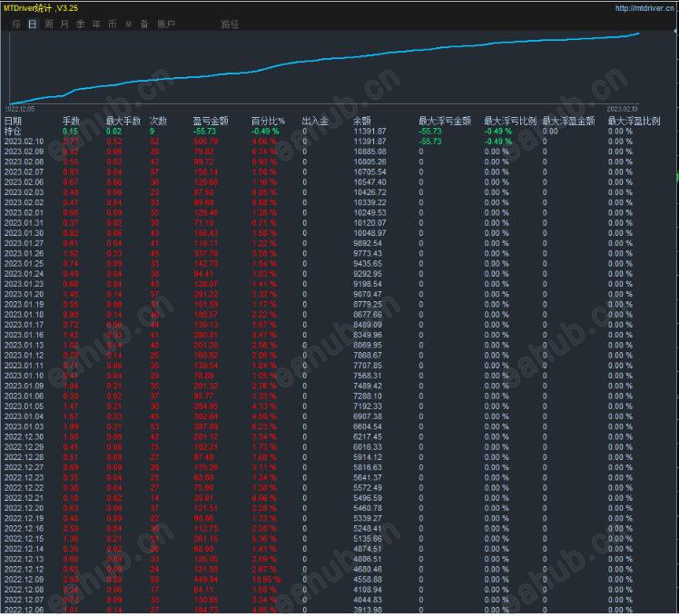This screenshot has height=616, width=679.
Task: Click the 日期 column header
Action: tap(13, 121)
